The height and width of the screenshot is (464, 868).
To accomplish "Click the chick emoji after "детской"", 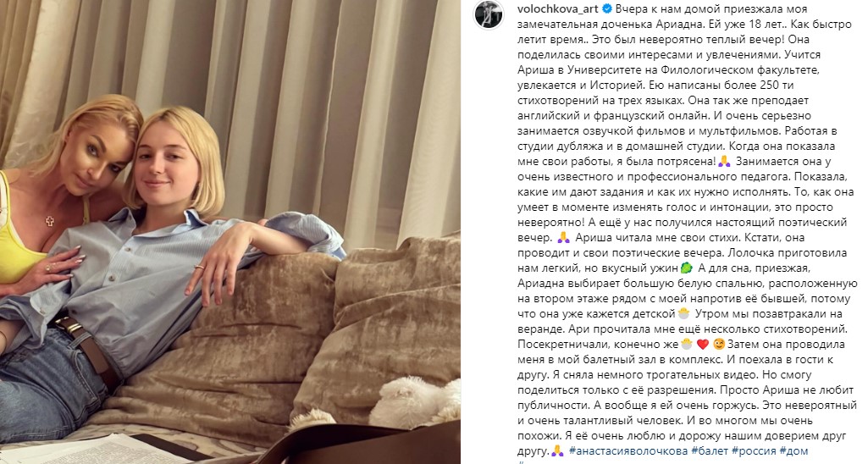I will [x=683, y=313].
